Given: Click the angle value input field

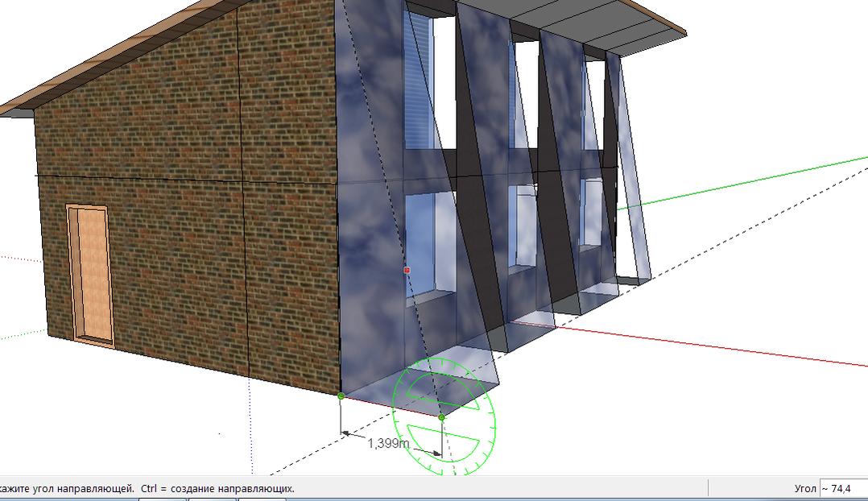Looking at the screenshot, I should 843,488.
